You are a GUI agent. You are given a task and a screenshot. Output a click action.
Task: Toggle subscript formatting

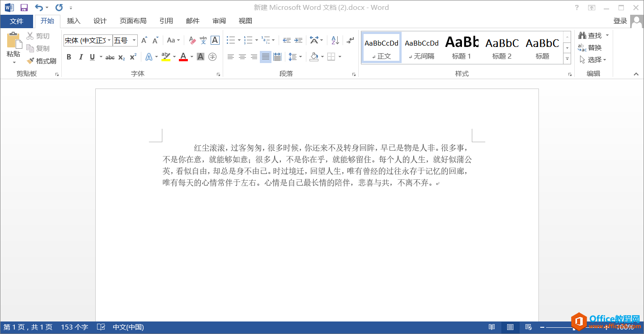coord(122,57)
